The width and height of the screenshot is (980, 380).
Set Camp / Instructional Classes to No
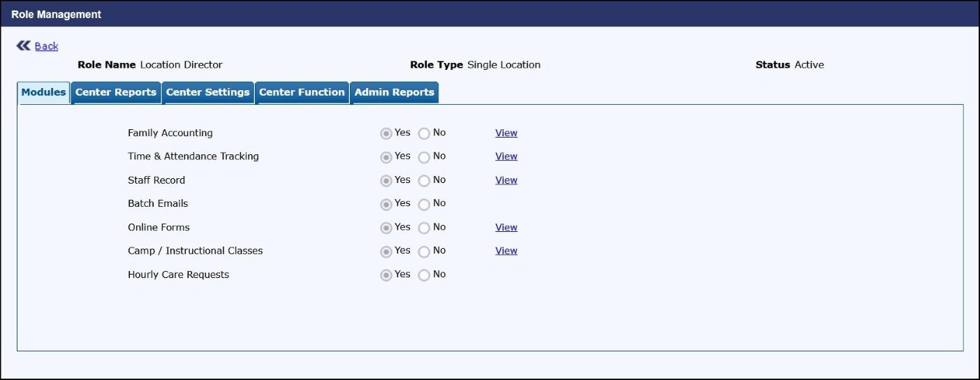[x=424, y=251]
